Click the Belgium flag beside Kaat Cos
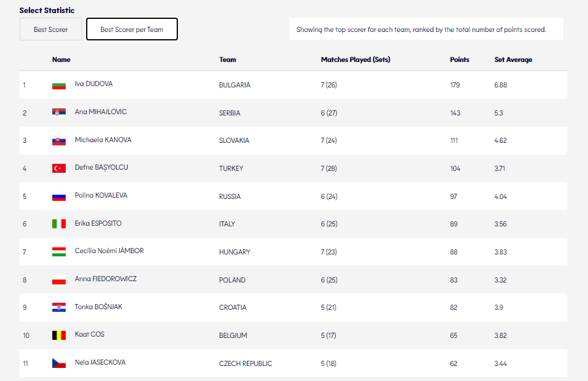The height and width of the screenshot is (381, 588). (59, 335)
